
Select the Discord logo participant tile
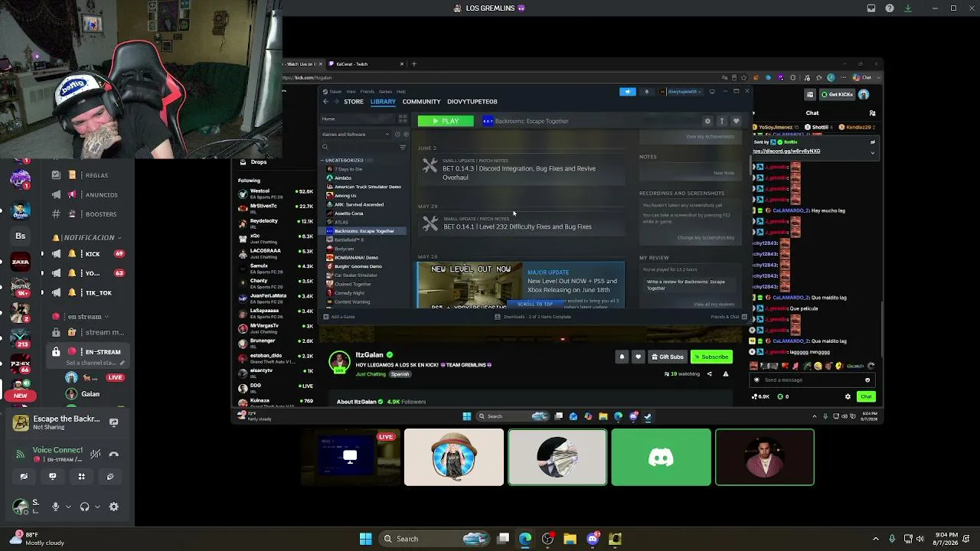[x=661, y=458]
